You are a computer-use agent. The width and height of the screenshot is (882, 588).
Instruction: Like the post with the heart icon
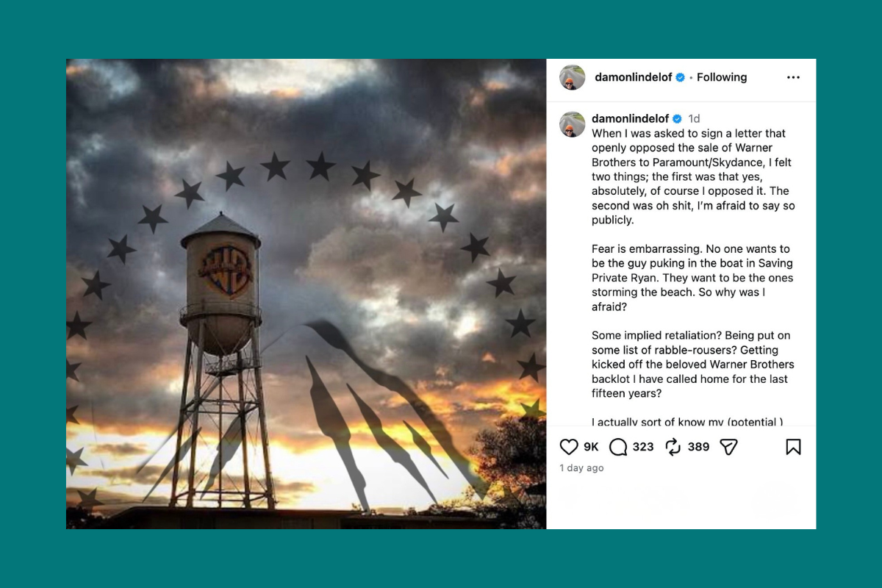(x=569, y=446)
